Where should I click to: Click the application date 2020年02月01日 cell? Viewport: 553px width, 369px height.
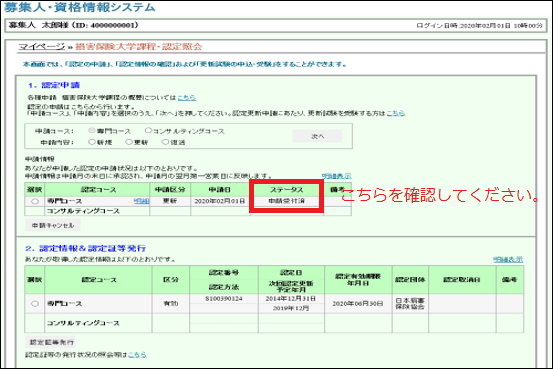point(220,201)
